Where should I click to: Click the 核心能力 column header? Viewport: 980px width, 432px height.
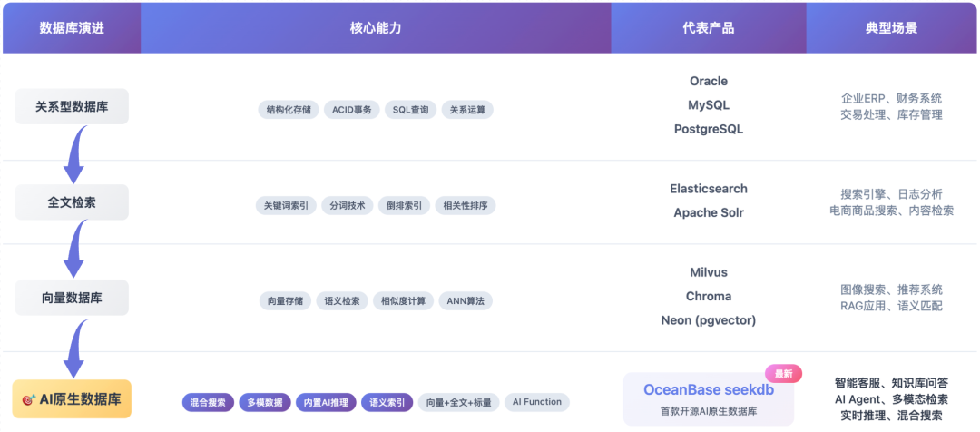click(376, 28)
